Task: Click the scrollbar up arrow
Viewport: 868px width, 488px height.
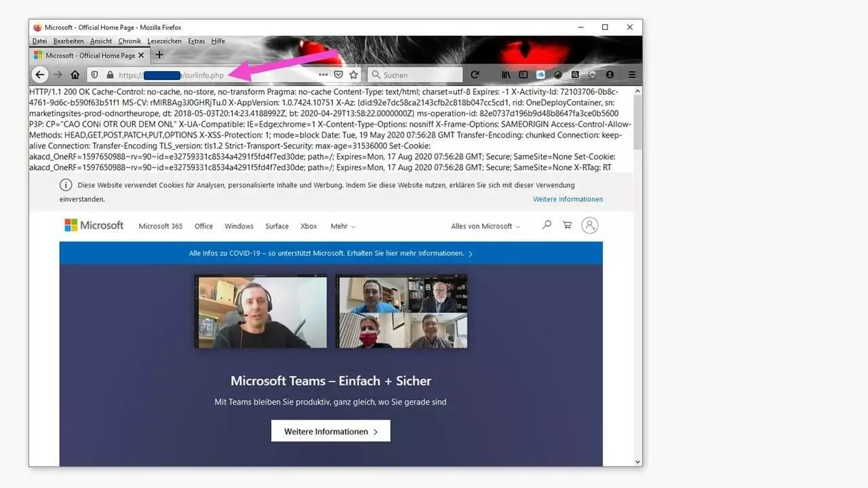Action: 637,91
